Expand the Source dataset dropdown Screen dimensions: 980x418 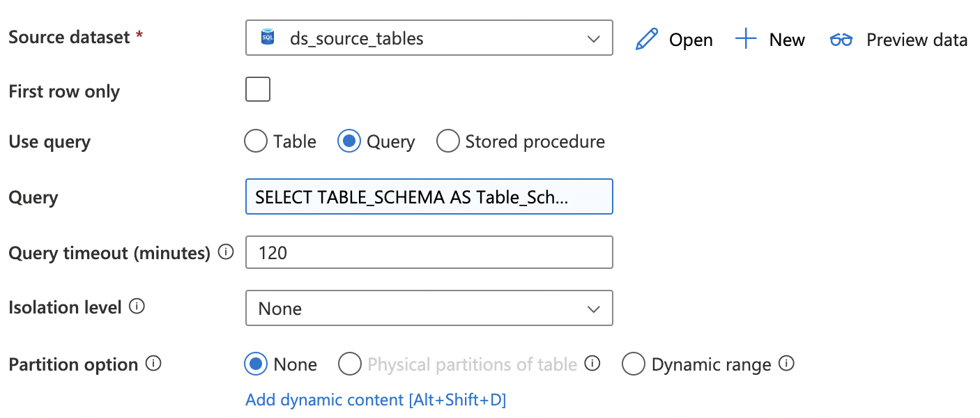593,38
